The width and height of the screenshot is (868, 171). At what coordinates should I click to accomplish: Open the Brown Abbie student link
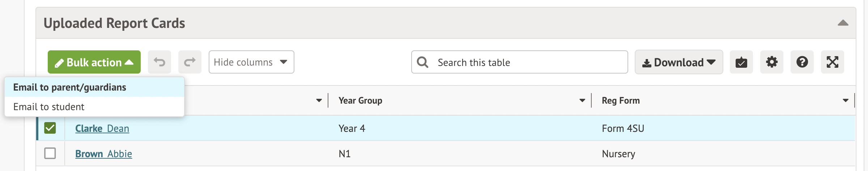coord(103,154)
